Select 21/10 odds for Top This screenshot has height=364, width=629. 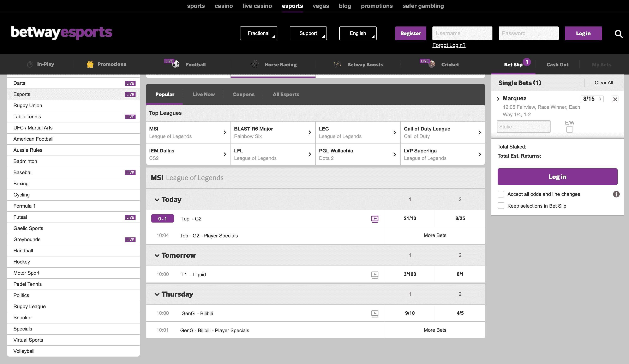coord(410,218)
